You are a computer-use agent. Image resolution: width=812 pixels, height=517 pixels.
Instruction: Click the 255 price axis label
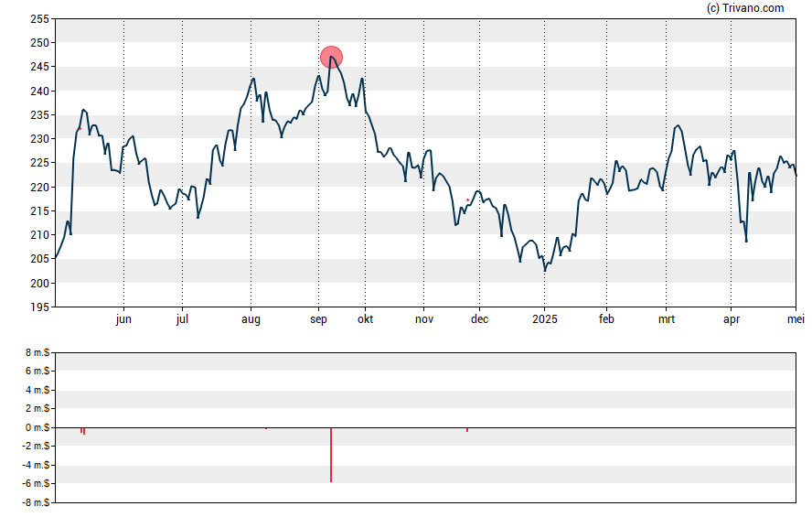39,19
